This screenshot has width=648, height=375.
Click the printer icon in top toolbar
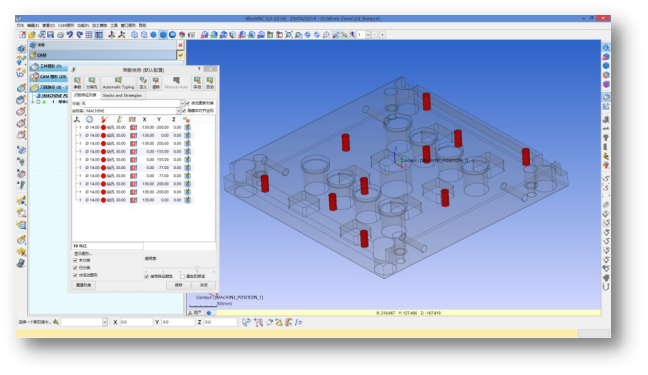[x=60, y=35]
